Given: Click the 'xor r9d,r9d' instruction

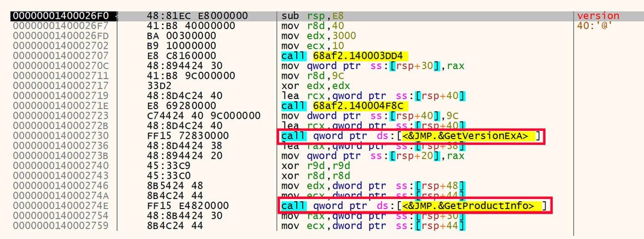Looking at the screenshot, I should [x=315, y=166].
